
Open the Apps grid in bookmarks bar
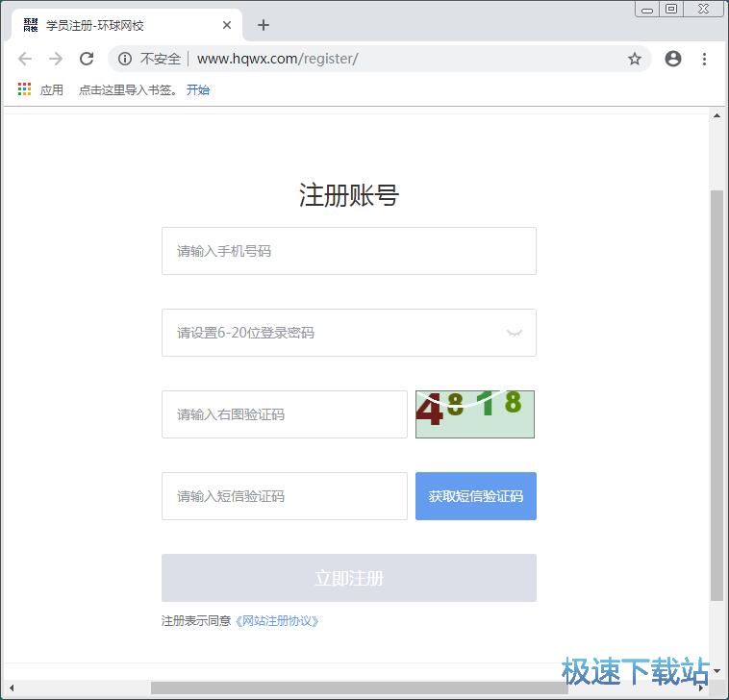25,89
